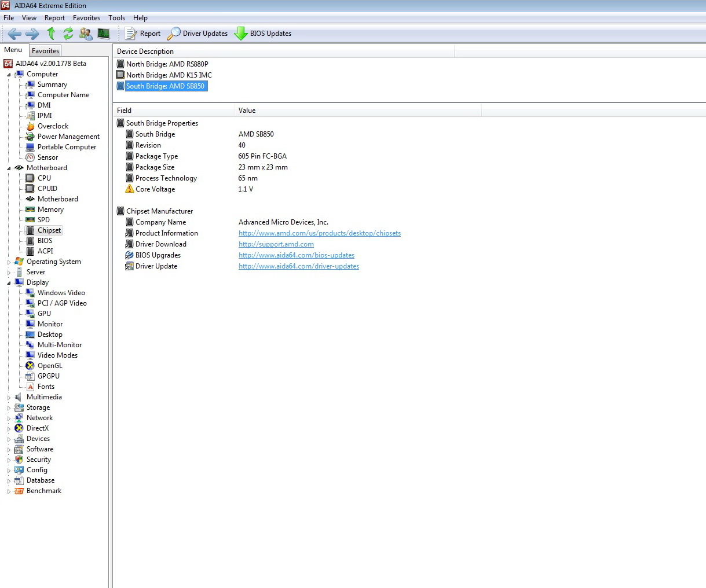706x588 pixels.
Task: Click the monitor diagnostics toolbar icon
Action: pyautogui.click(x=104, y=34)
